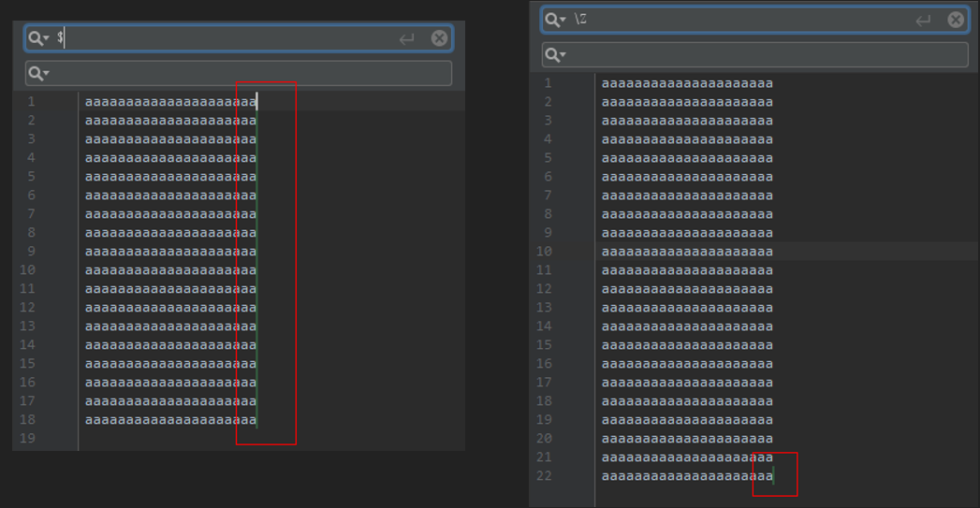Click line number 15 in right editor gutter
Image resolution: width=980 pixels, height=508 pixels.
coord(545,345)
